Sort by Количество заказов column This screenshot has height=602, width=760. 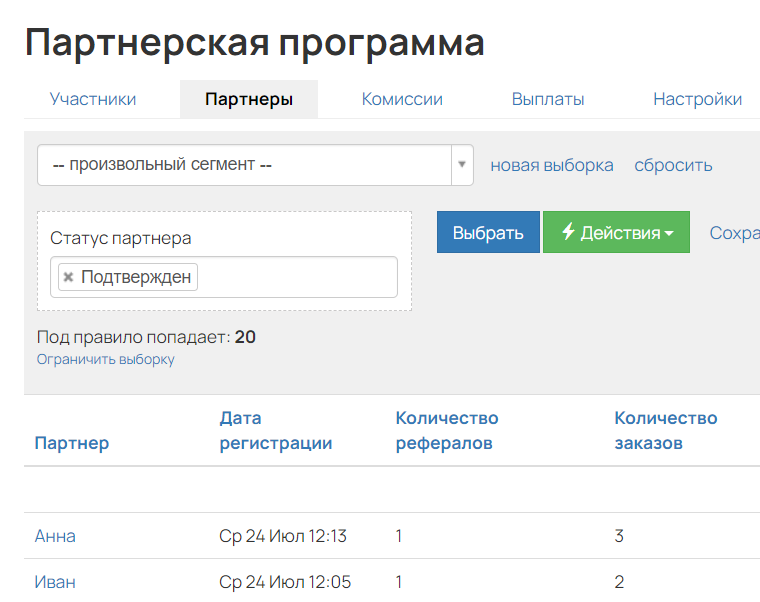666,430
